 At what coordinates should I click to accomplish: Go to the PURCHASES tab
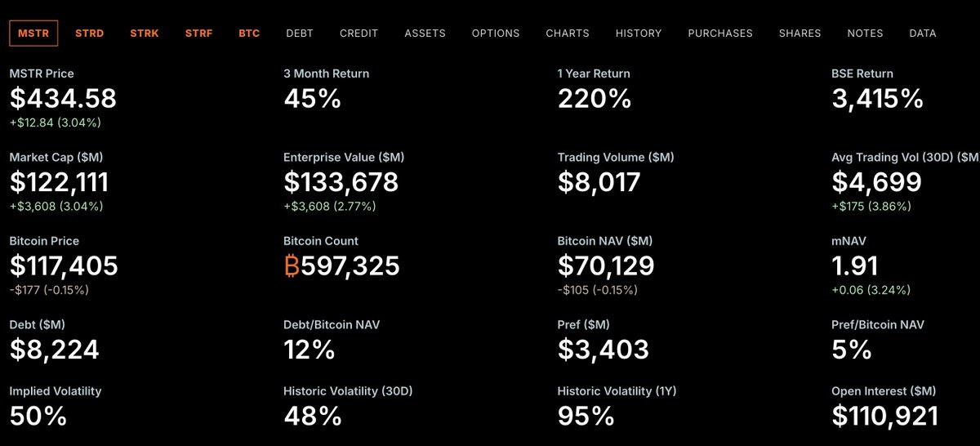(720, 33)
